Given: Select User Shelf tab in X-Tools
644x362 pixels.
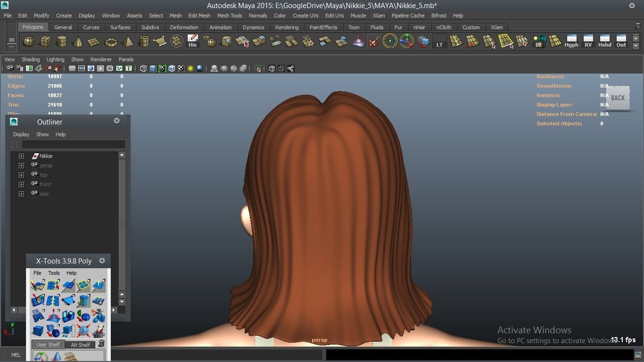Looking at the screenshot, I should point(48,345).
